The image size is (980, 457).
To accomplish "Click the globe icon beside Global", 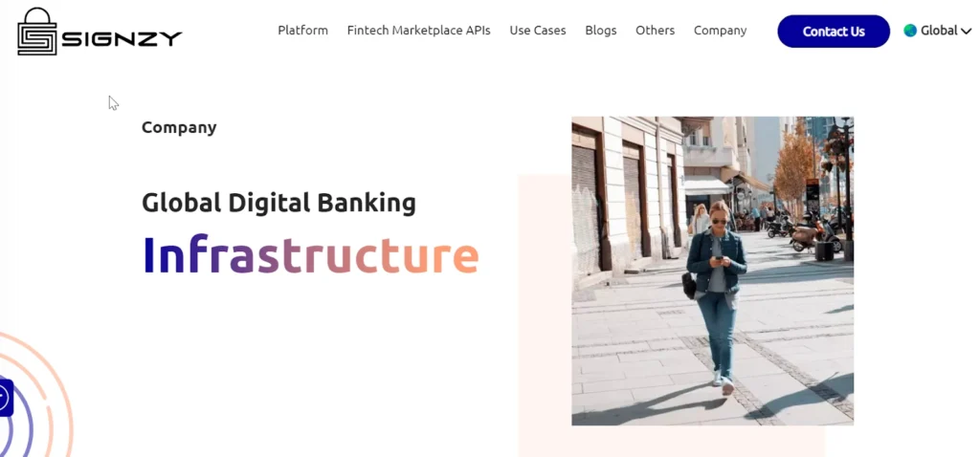I will (910, 31).
